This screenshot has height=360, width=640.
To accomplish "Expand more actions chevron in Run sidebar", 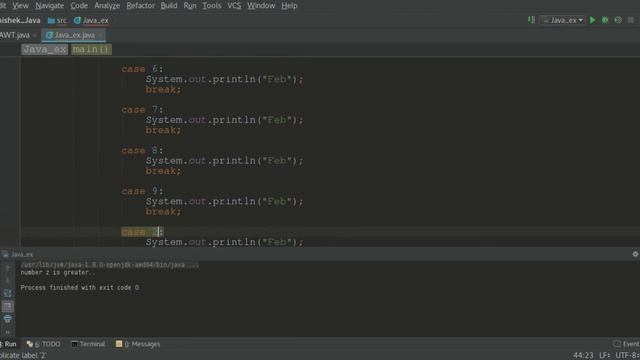I will coord(7,332).
